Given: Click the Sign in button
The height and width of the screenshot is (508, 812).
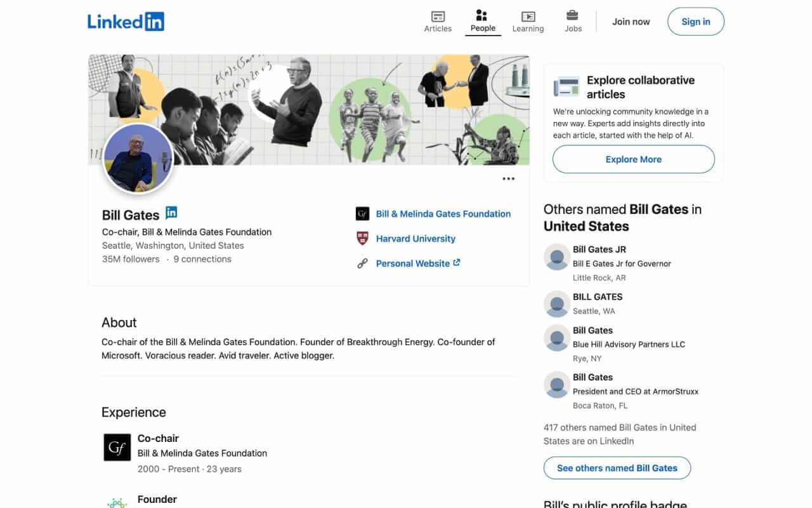Looking at the screenshot, I should click(x=695, y=22).
